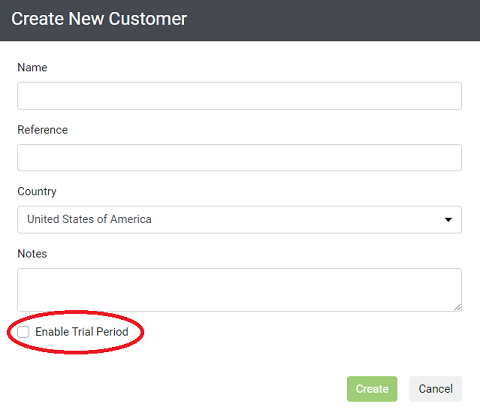Focus the Reference text box
The height and width of the screenshot is (416, 480).
(x=239, y=158)
